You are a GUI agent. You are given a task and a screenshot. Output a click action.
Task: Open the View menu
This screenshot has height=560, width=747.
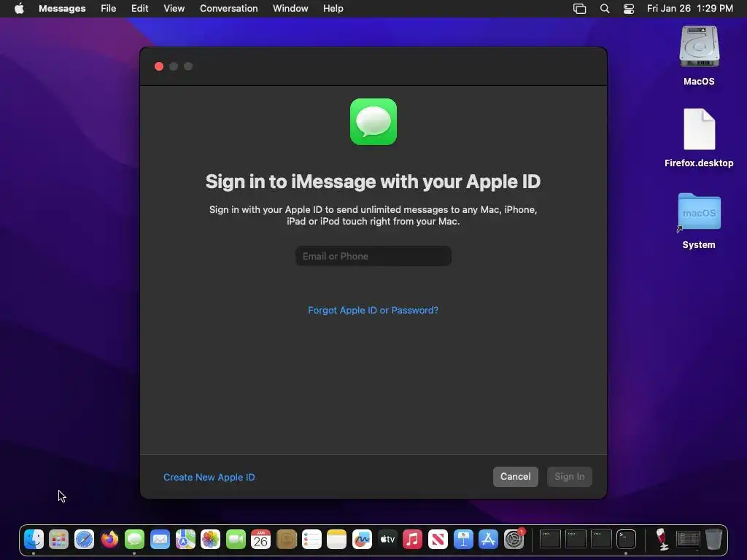tap(174, 9)
